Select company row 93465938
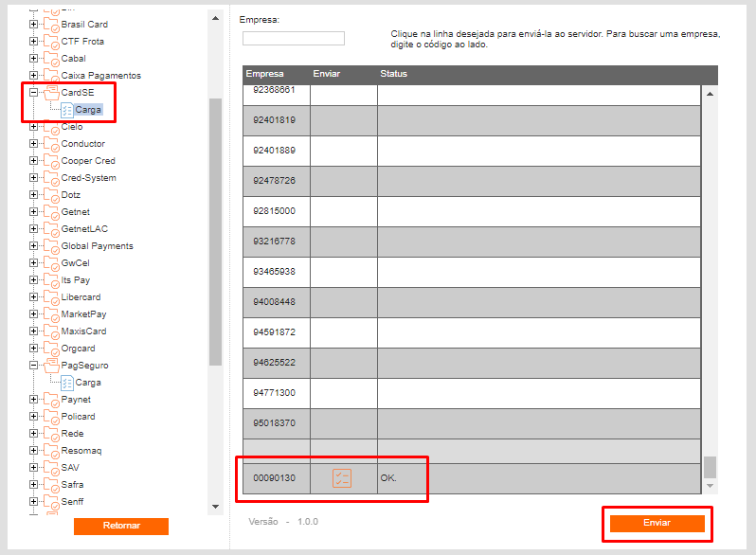The image size is (756, 555). pyautogui.click(x=472, y=273)
